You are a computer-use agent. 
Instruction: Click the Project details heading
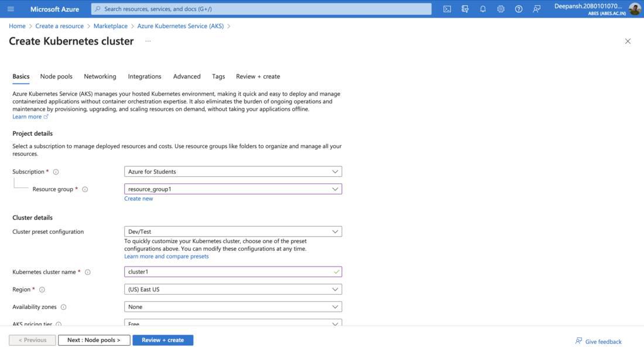point(32,134)
